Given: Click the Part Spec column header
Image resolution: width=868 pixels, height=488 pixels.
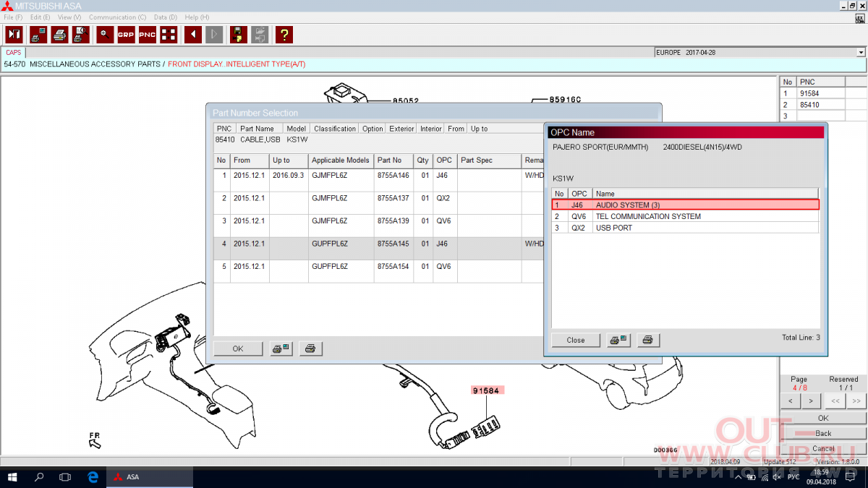Looking at the screenshot, I should (x=489, y=160).
